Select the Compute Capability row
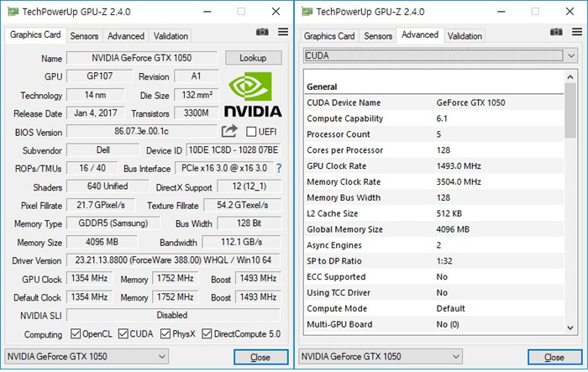Viewport: 588px width, 372px height. coord(433,118)
